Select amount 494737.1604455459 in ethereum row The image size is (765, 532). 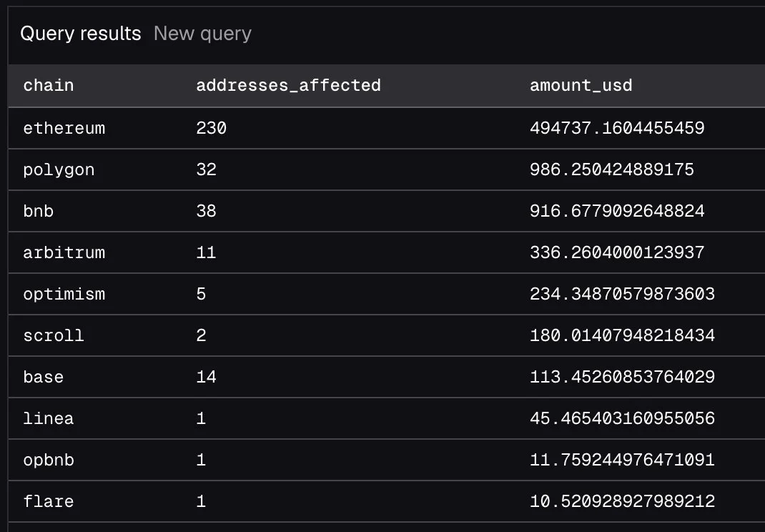[x=617, y=128]
